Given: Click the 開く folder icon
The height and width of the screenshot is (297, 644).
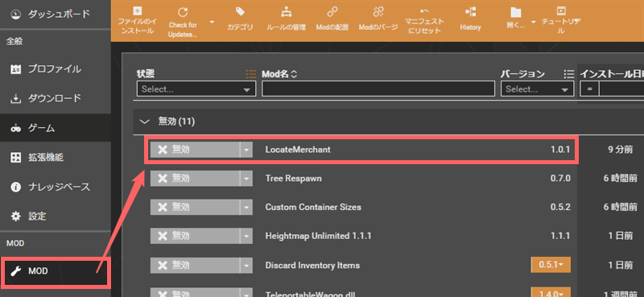Looking at the screenshot, I should point(515,12).
